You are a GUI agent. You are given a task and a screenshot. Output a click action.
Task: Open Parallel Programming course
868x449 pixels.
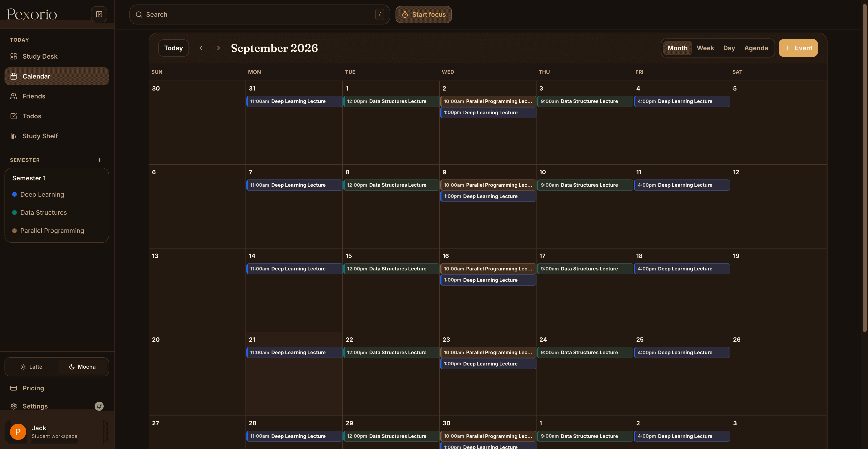coord(52,231)
